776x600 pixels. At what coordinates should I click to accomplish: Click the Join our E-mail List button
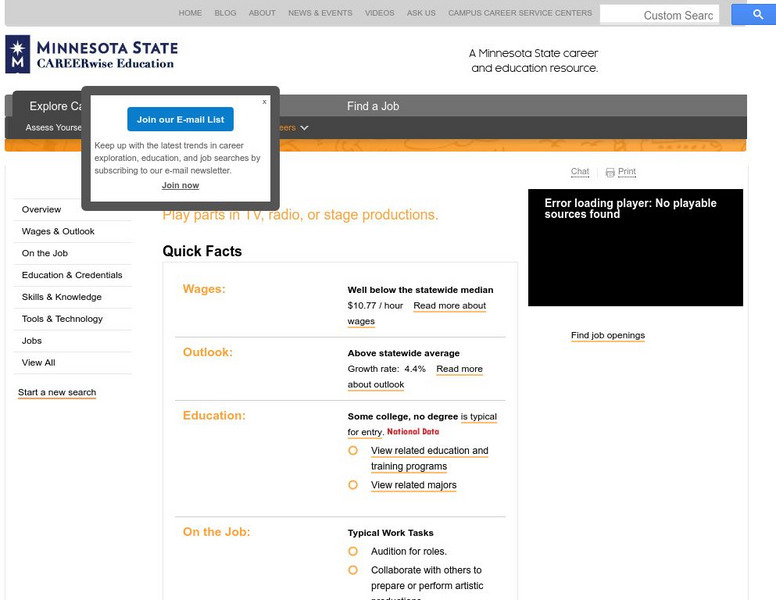(180, 119)
